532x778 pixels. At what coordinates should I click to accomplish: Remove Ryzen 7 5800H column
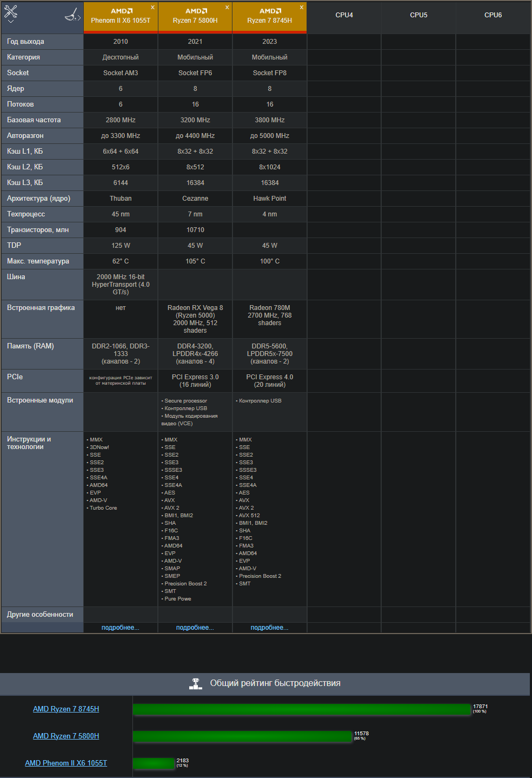pyautogui.click(x=227, y=8)
